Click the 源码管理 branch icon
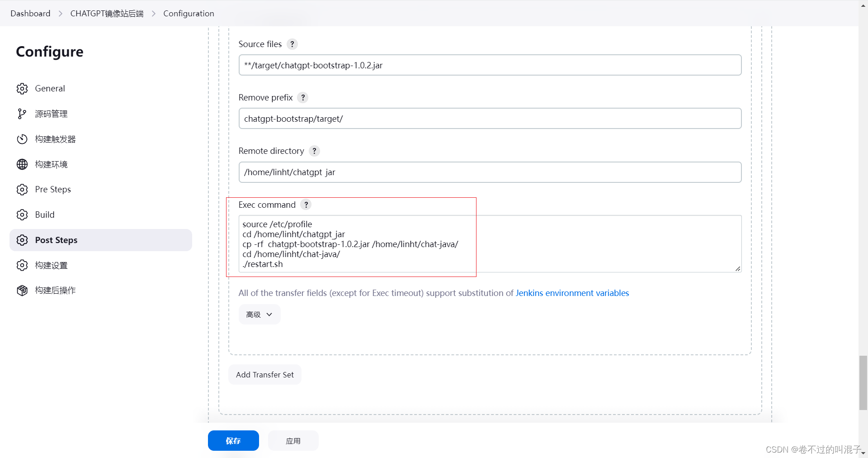This screenshot has height=458, width=868. pos(22,114)
